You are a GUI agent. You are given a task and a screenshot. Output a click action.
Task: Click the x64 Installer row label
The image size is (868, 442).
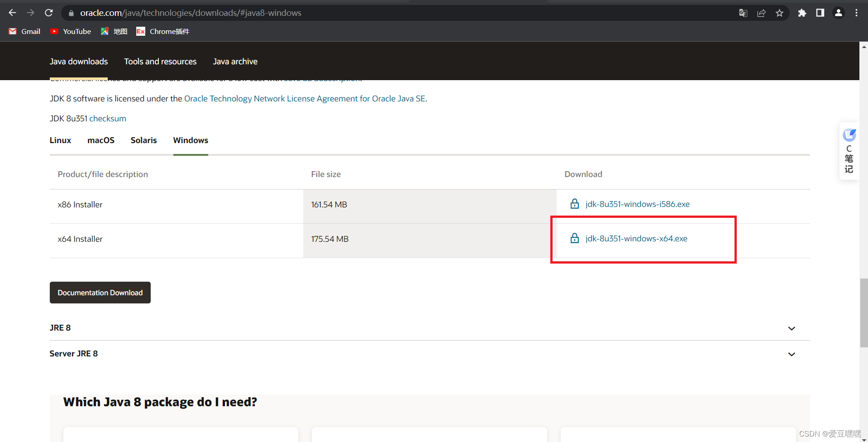pos(80,239)
